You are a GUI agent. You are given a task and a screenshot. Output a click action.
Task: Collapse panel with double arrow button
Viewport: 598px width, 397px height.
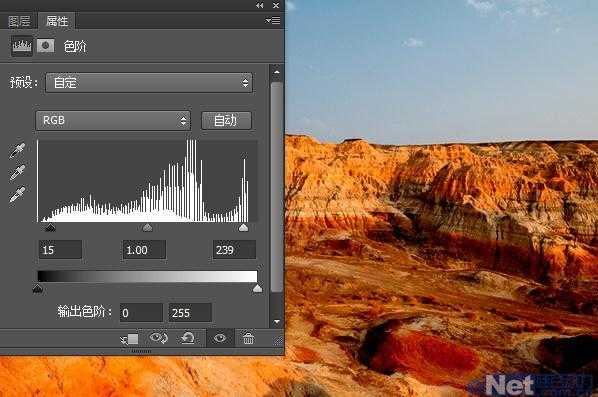(x=260, y=5)
